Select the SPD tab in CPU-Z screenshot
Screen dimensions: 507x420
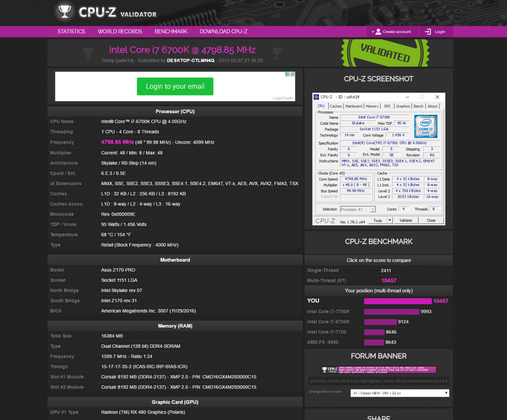[x=387, y=106]
